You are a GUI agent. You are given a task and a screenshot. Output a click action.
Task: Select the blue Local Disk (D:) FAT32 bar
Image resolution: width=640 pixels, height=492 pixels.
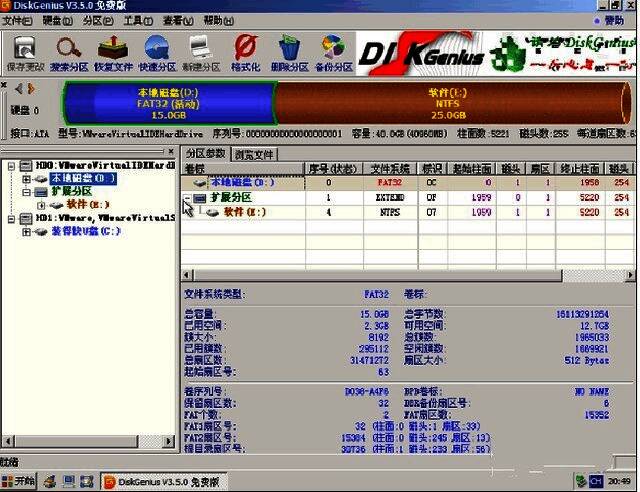tap(169, 103)
